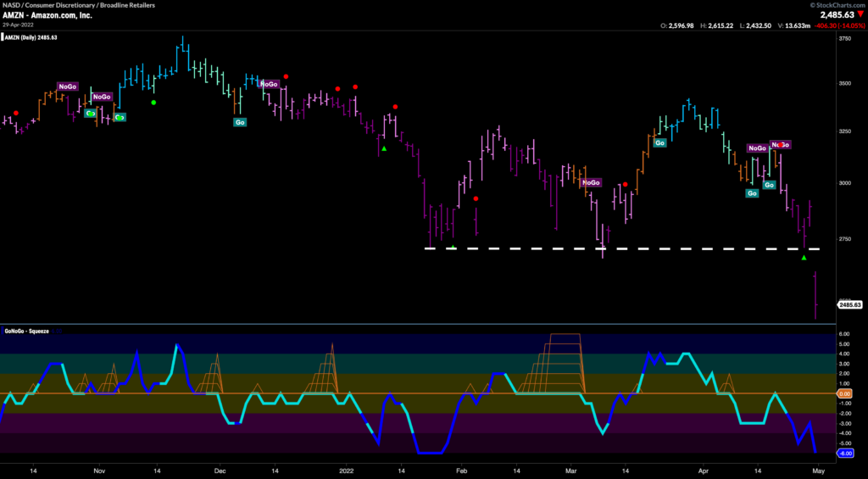This screenshot has width=868, height=479.
Task: Click the AMZN - Amazon.com, Inc. title
Action: point(47,15)
